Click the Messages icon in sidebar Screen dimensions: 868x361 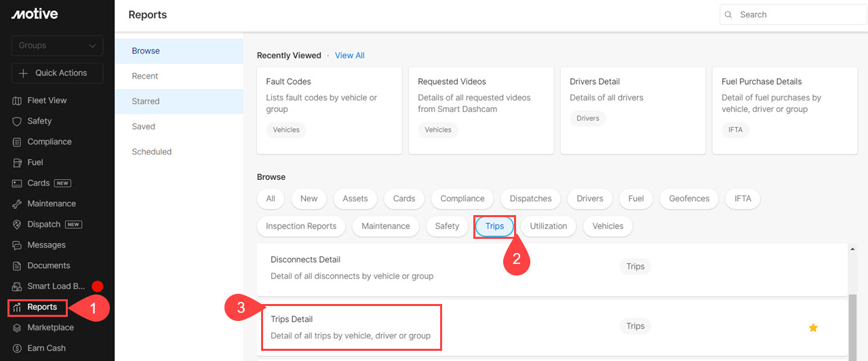(x=18, y=245)
